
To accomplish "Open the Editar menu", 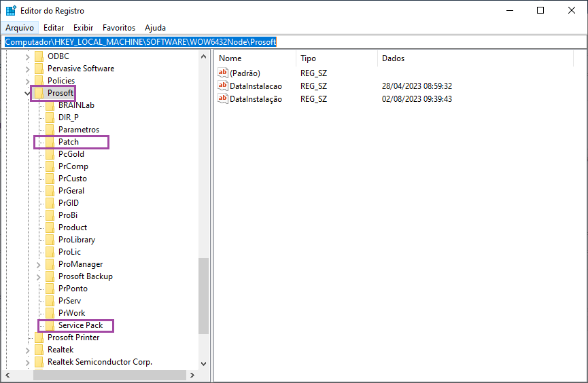I will pos(54,28).
